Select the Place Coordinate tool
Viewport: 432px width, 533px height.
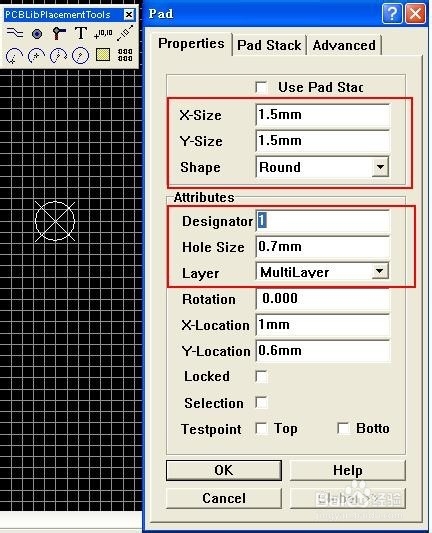pos(103,34)
